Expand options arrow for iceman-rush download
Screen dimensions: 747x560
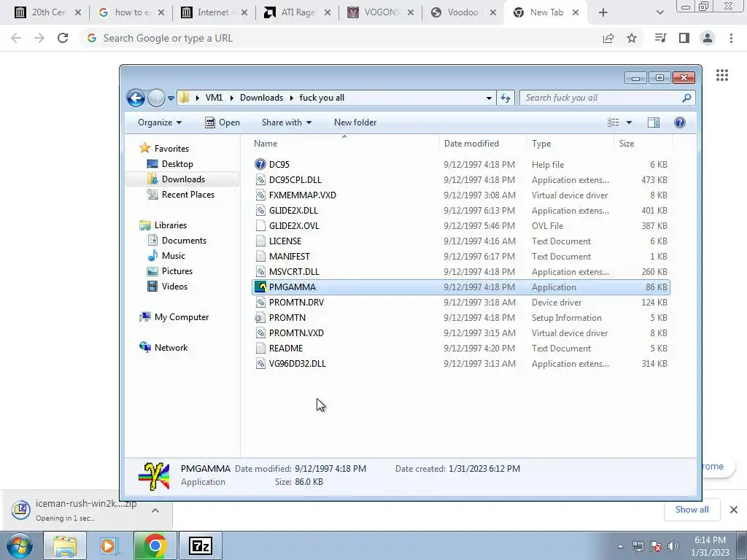coord(155,510)
